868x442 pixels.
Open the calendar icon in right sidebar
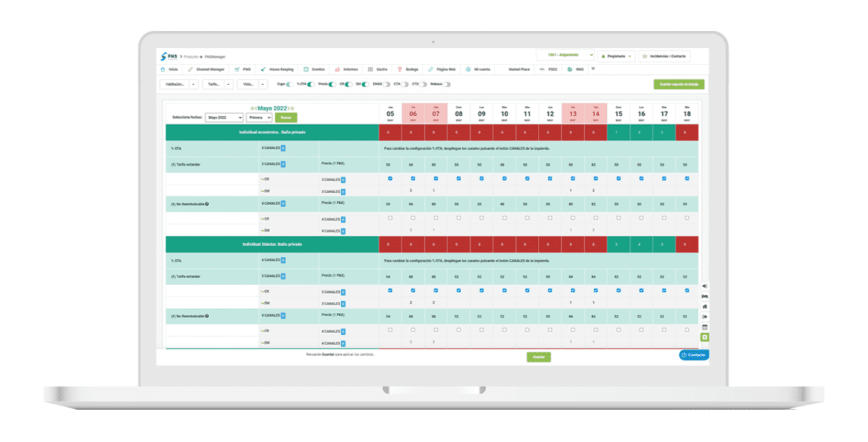[x=705, y=327]
